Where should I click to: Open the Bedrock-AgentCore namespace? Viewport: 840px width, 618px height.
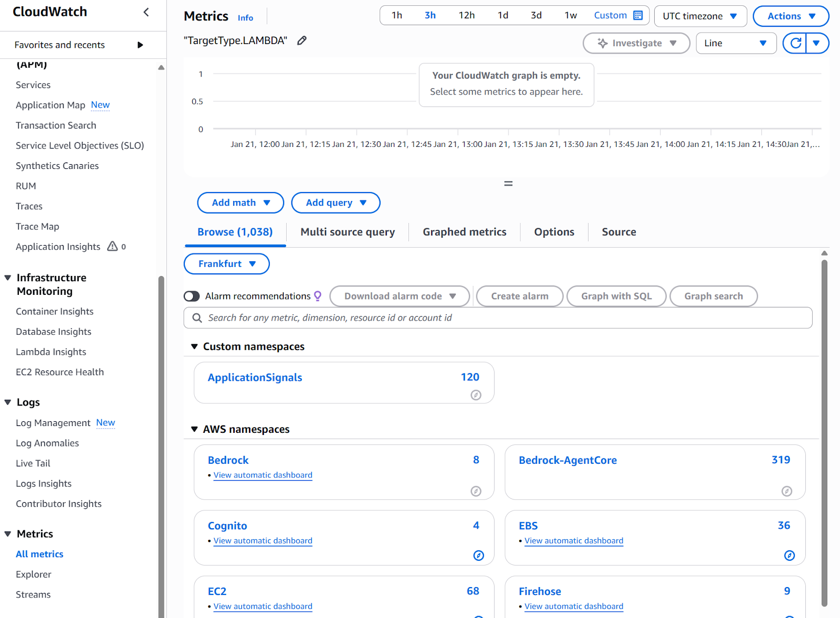click(x=568, y=460)
